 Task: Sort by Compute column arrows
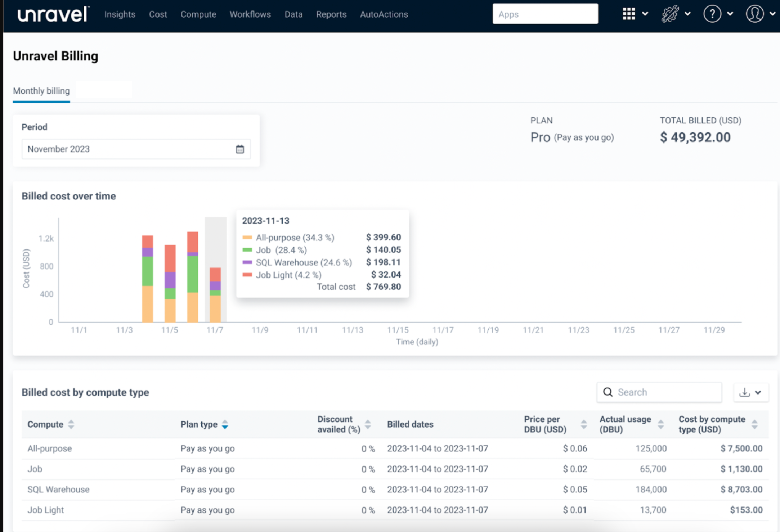pyautogui.click(x=71, y=424)
